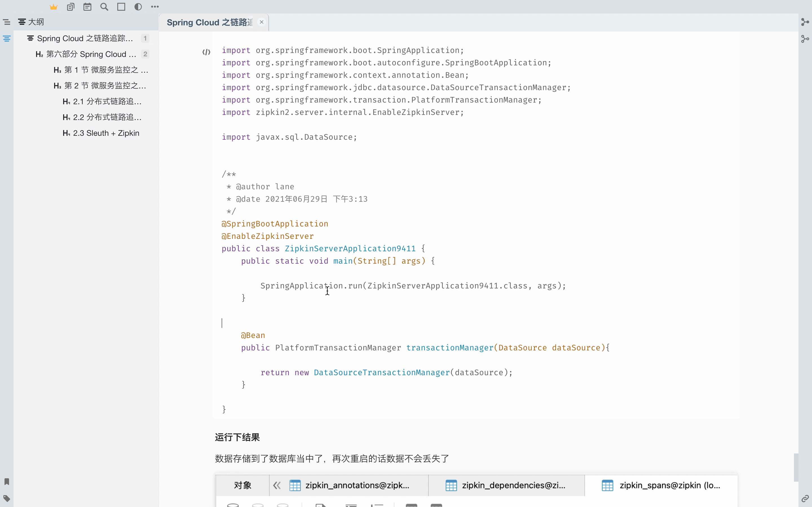Click the square fullscreen layout icon
Image resolution: width=812 pixels, height=507 pixels.
(x=121, y=7)
